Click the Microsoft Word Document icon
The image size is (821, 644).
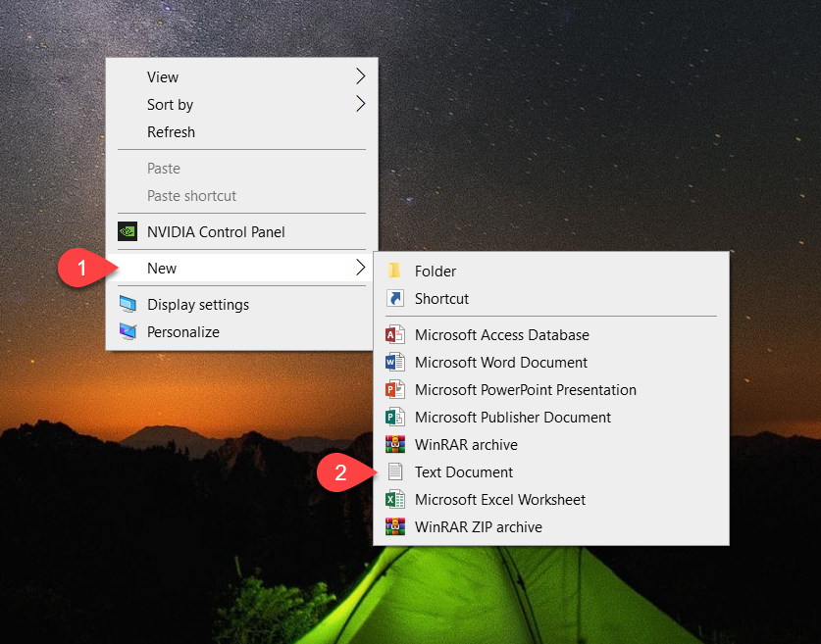click(394, 363)
